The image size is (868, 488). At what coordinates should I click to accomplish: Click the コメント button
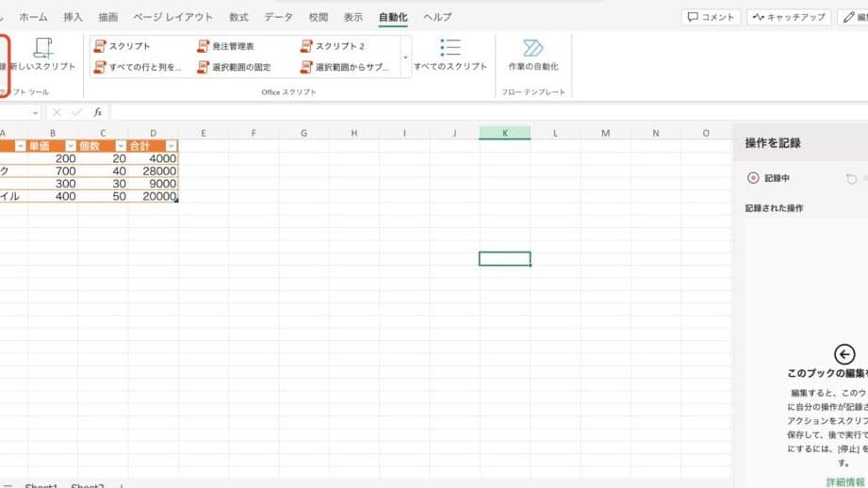point(711,17)
